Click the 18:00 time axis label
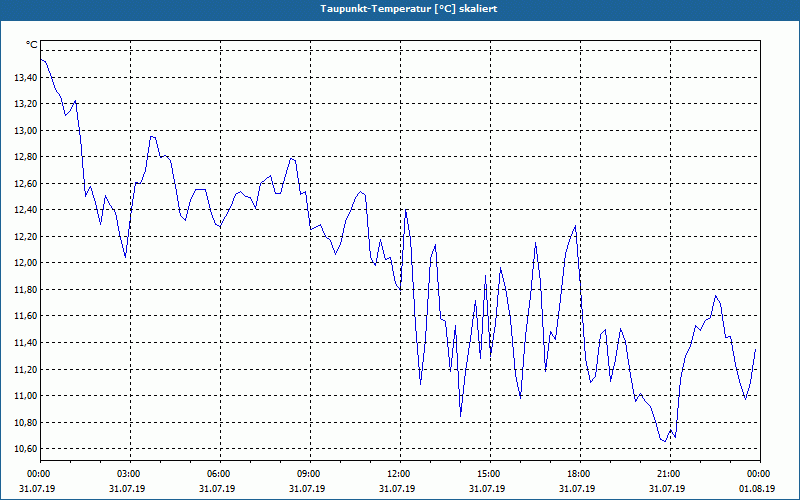The image size is (800, 500). click(580, 474)
